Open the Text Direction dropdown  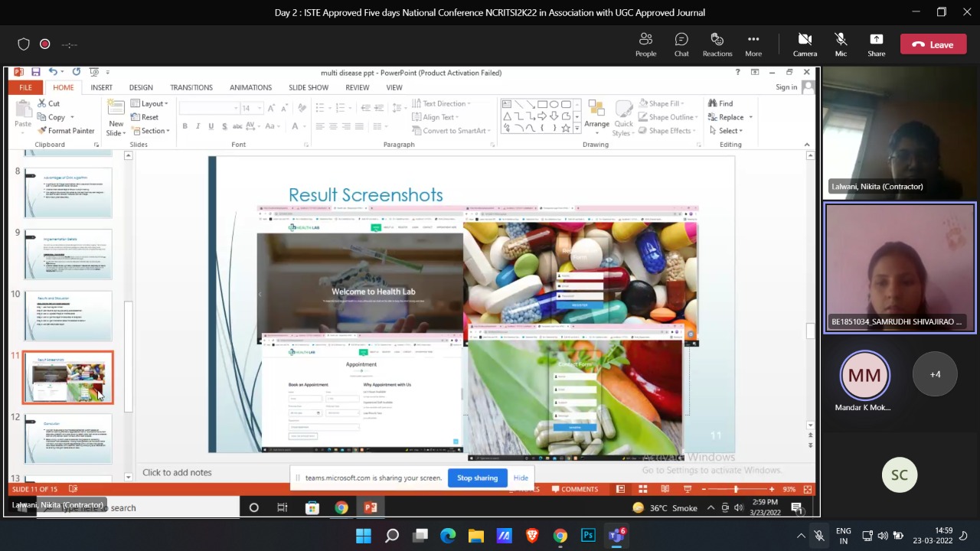tap(442, 103)
